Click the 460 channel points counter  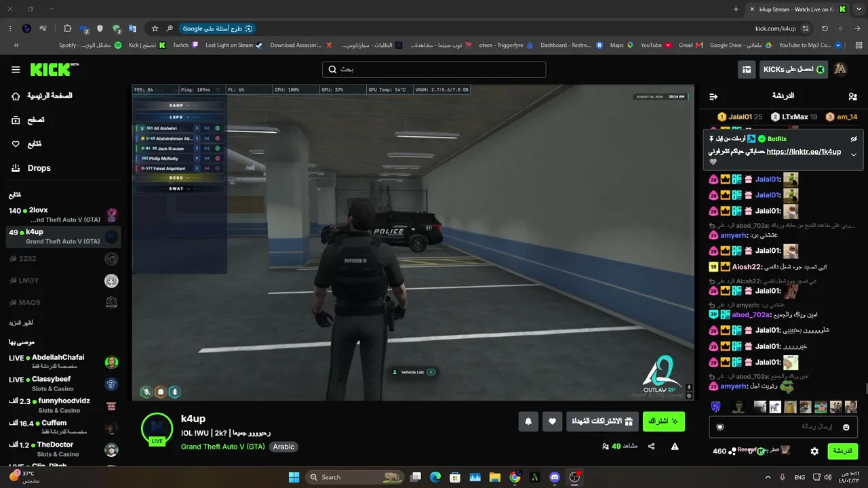point(723,451)
